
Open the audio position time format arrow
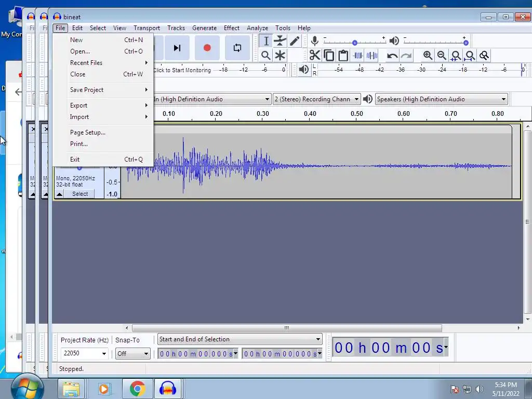(x=446, y=347)
